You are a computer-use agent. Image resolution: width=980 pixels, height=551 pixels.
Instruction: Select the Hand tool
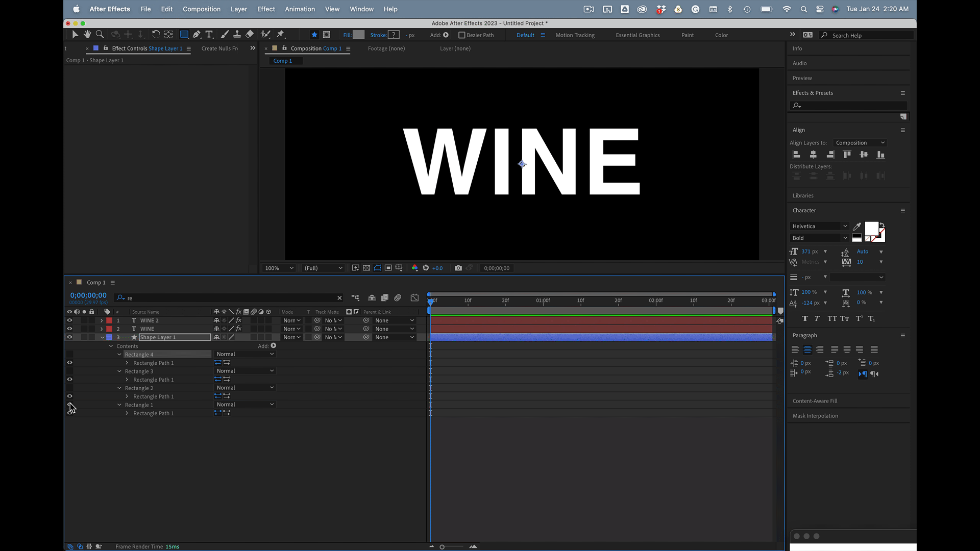[87, 34]
